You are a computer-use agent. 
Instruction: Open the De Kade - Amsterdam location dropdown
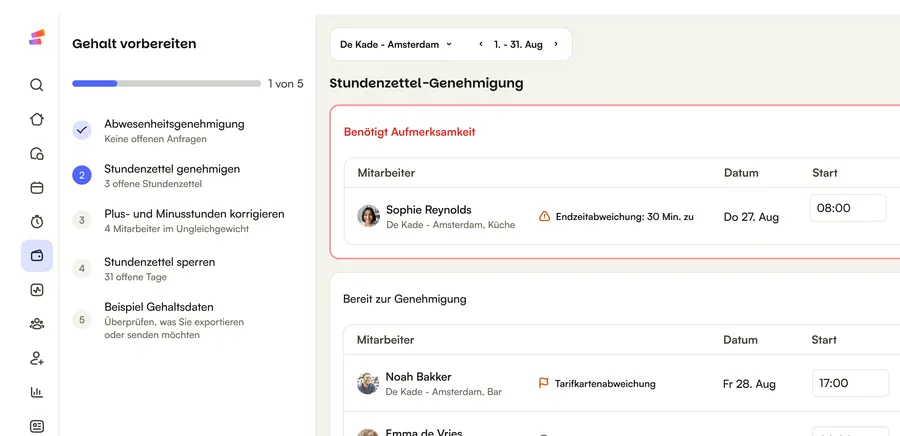[396, 44]
